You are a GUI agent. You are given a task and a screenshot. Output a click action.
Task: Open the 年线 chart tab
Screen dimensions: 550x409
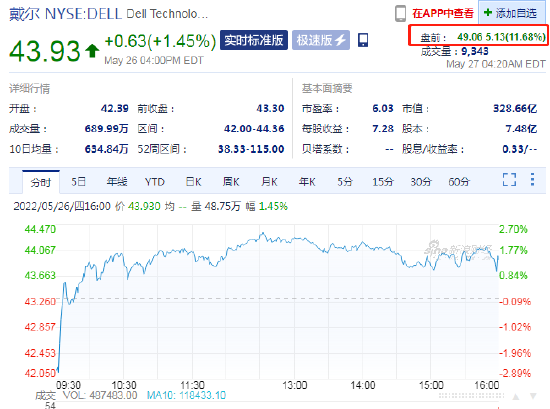(x=117, y=182)
